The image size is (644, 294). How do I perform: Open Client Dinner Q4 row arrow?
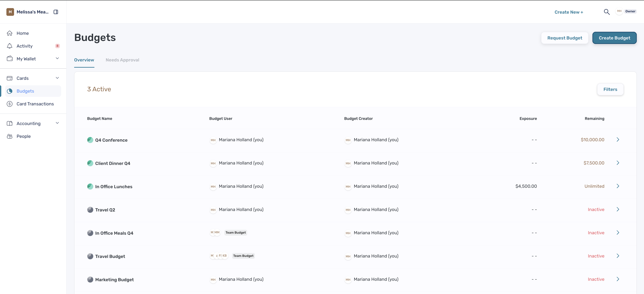point(618,163)
